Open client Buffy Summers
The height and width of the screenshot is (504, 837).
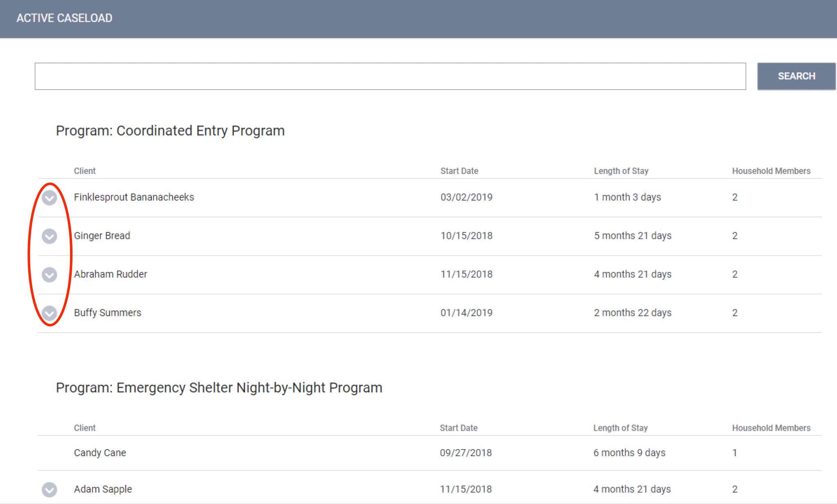click(x=107, y=313)
